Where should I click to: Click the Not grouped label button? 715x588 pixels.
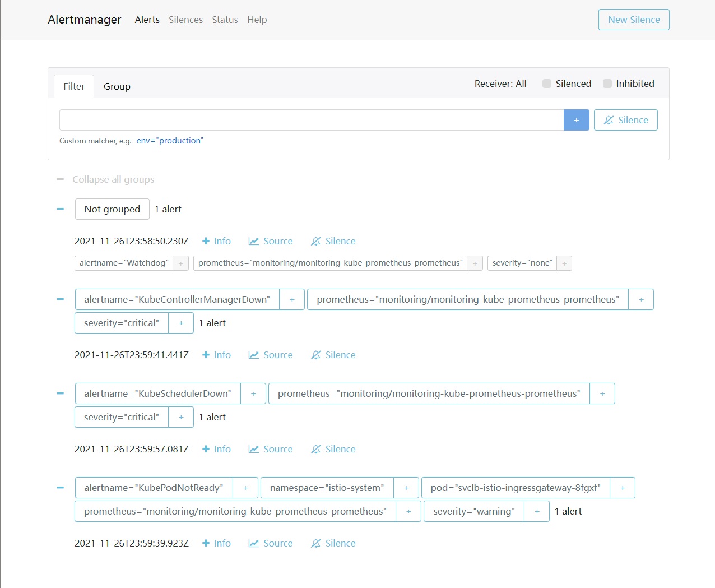coord(112,209)
